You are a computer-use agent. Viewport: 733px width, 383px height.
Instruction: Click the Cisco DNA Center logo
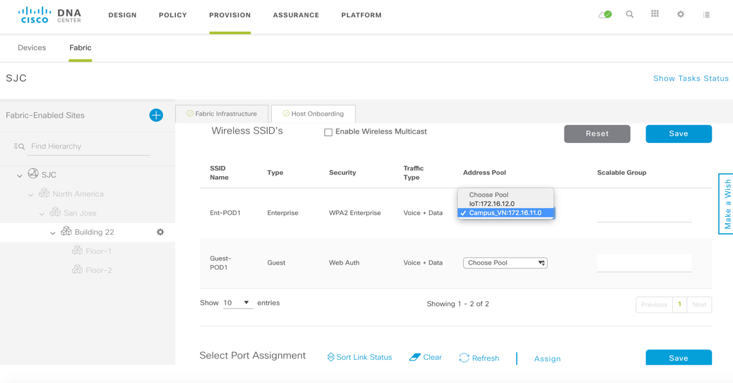coord(50,15)
